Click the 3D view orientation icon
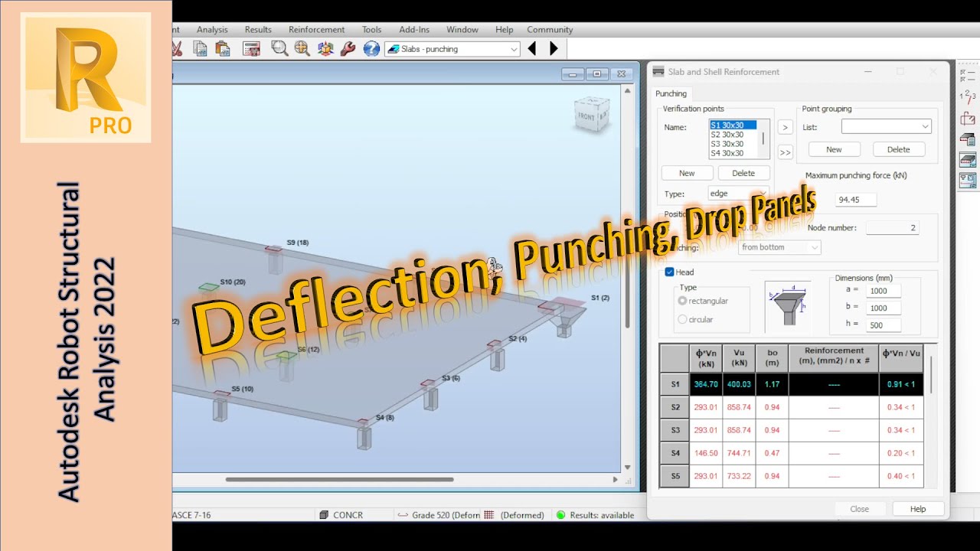Image resolution: width=980 pixels, height=551 pixels. (x=325, y=49)
